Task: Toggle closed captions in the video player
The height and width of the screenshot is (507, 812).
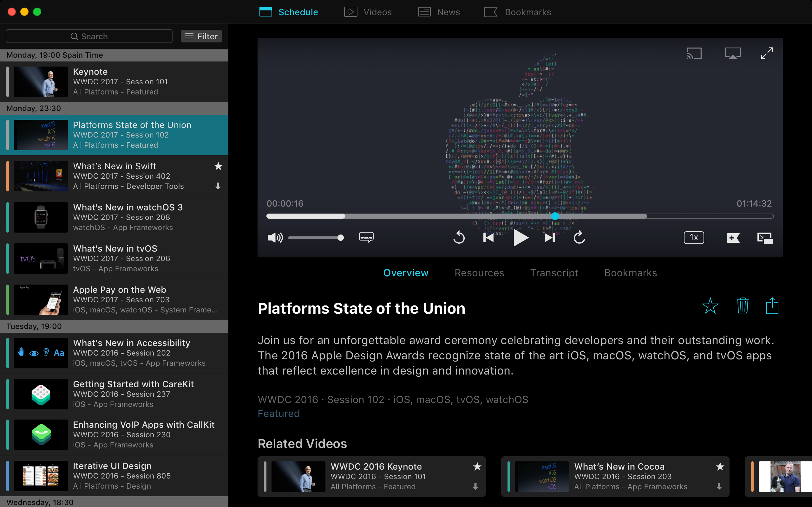Action: [x=366, y=237]
